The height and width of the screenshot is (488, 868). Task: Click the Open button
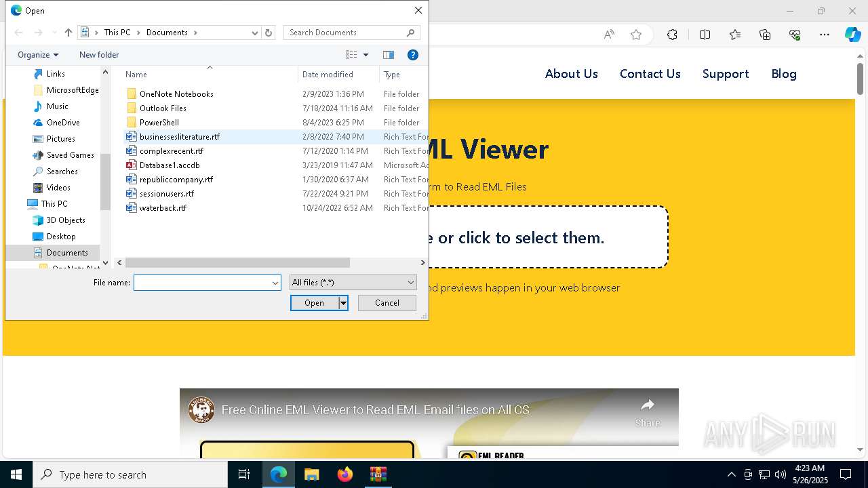click(x=315, y=303)
